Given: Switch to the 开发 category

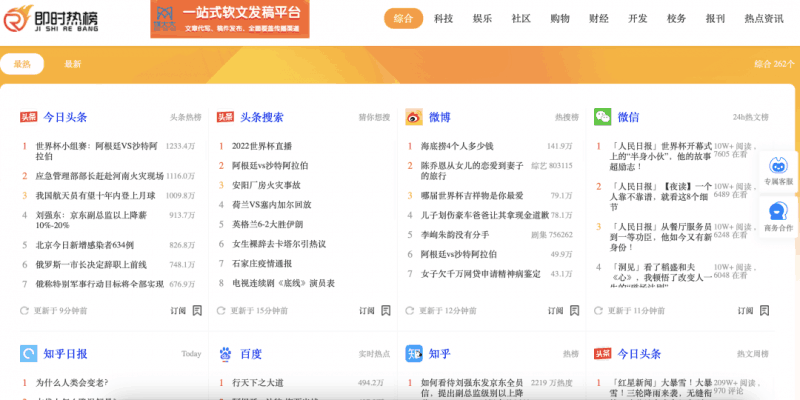Looking at the screenshot, I should [x=637, y=19].
